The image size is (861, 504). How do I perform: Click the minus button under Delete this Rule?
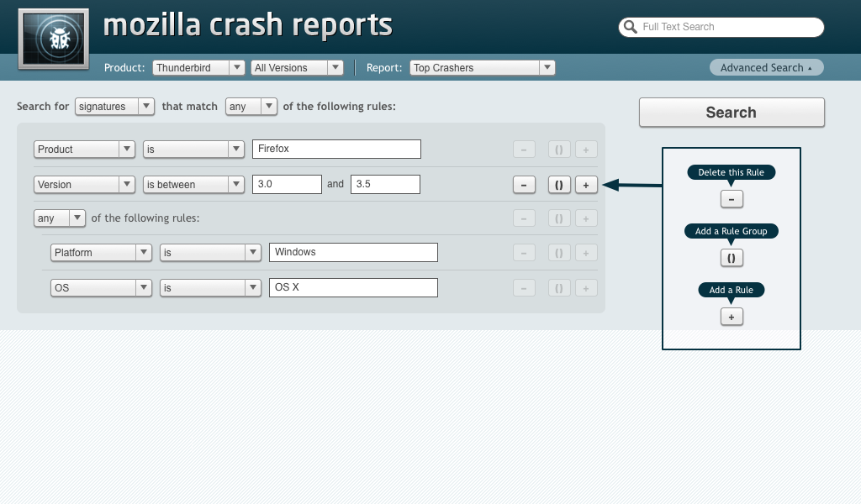[732, 199]
